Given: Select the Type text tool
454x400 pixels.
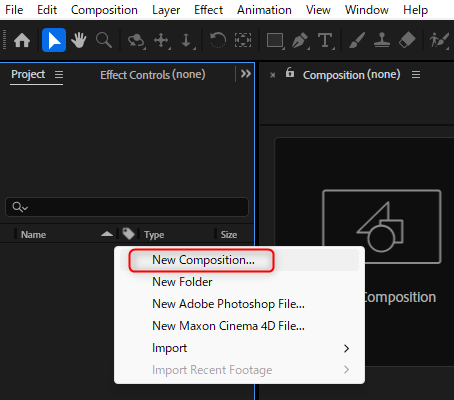Looking at the screenshot, I should pyautogui.click(x=325, y=41).
